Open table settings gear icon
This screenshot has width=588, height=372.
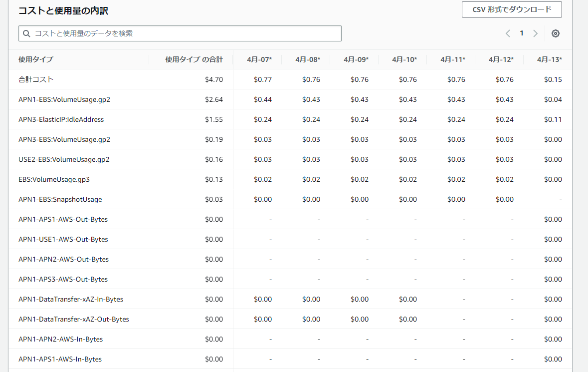556,33
